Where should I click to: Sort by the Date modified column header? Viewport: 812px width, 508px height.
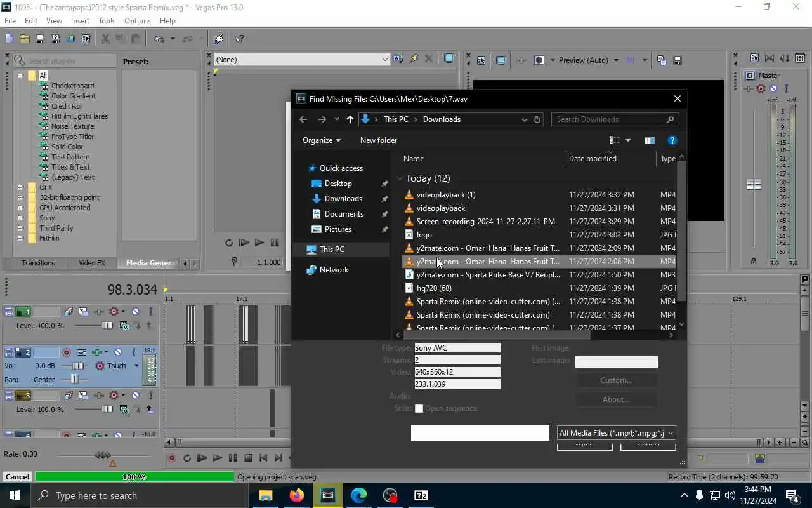593,159
